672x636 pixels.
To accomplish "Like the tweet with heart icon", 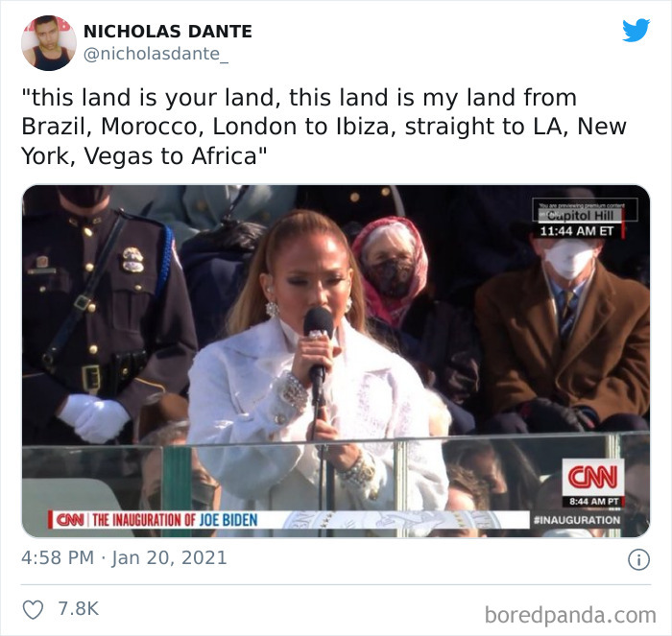I will pos(33,609).
